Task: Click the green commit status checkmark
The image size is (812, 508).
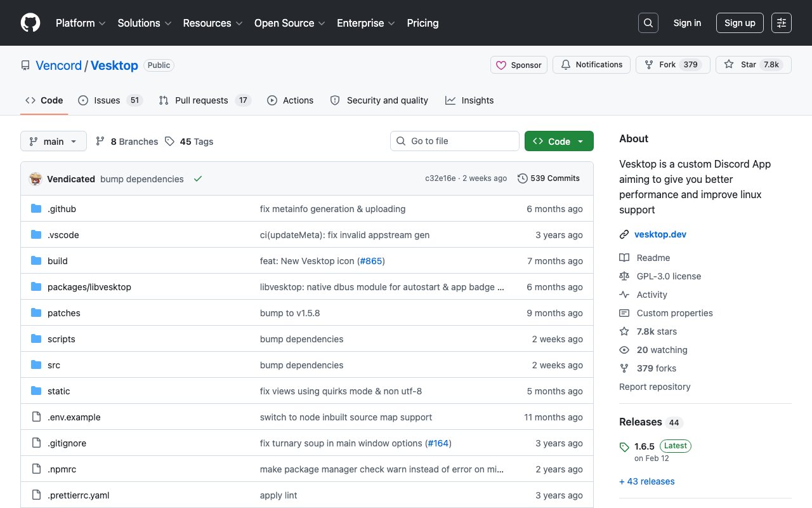Action: pyautogui.click(x=198, y=179)
